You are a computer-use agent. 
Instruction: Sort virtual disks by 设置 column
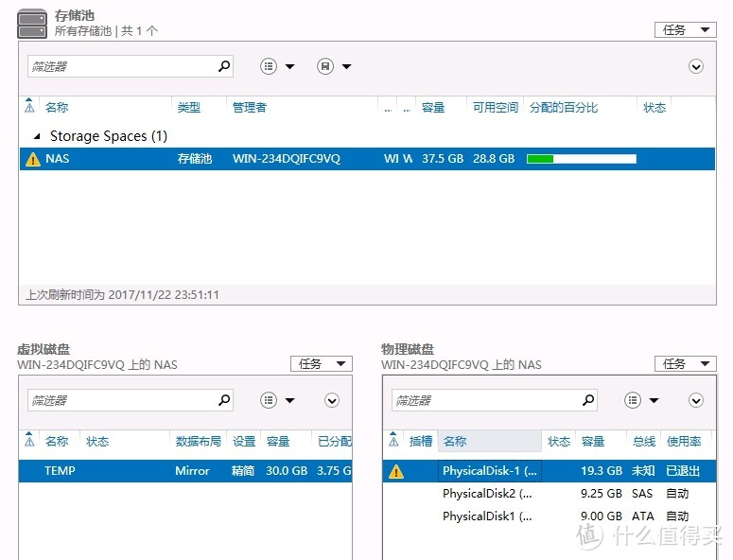244,441
